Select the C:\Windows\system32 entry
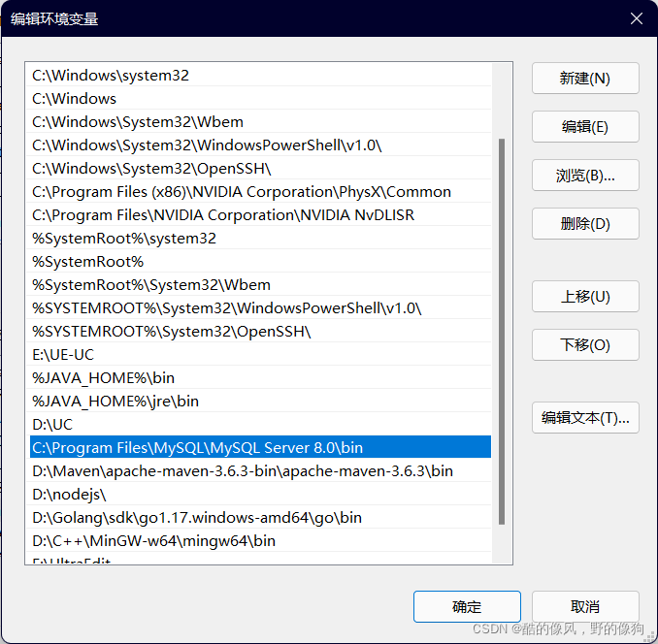 [x=260, y=76]
